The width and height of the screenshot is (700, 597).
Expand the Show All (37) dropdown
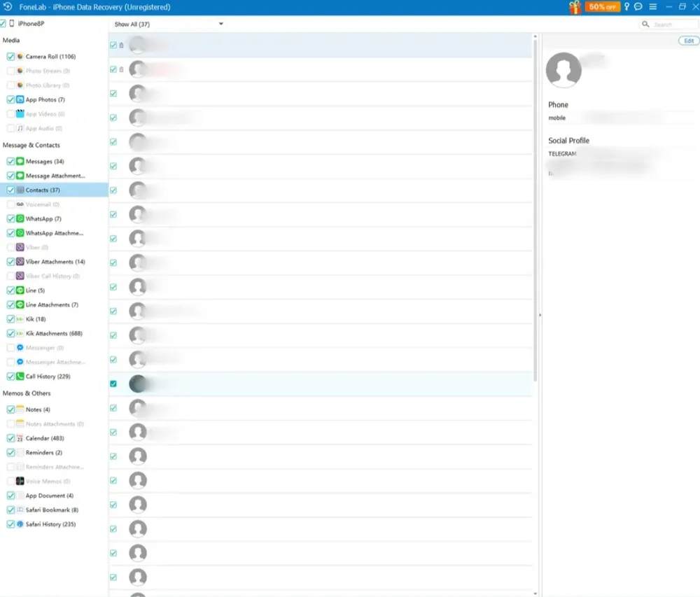point(220,24)
